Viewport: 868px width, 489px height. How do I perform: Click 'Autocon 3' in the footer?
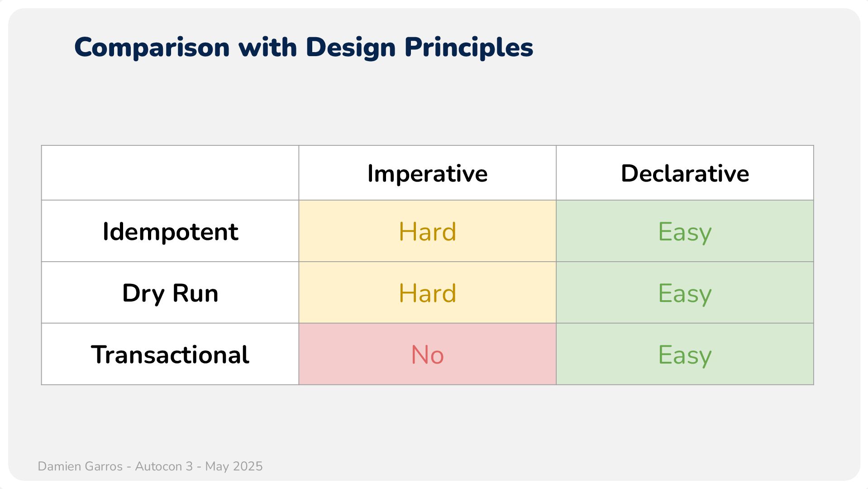[x=164, y=466]
